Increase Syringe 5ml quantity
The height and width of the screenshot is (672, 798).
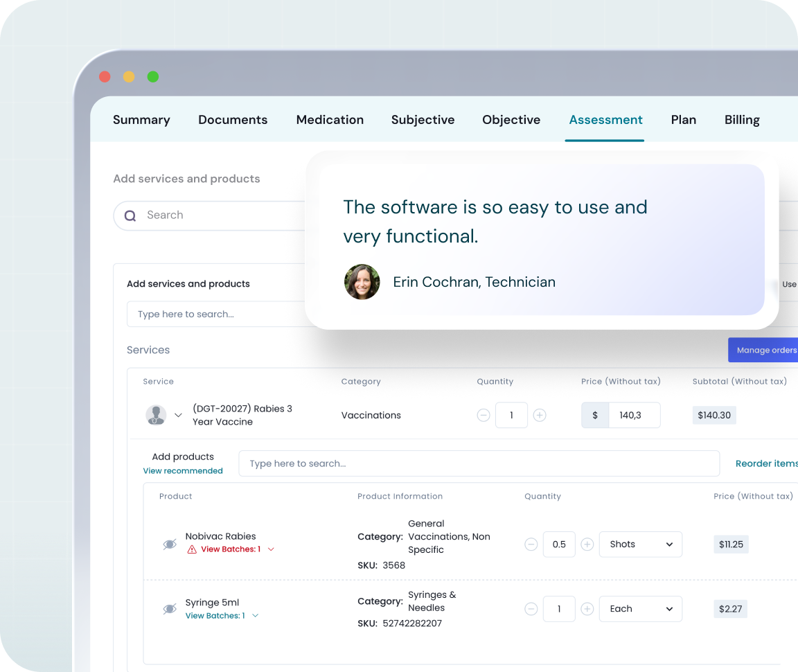click(587, 609)
